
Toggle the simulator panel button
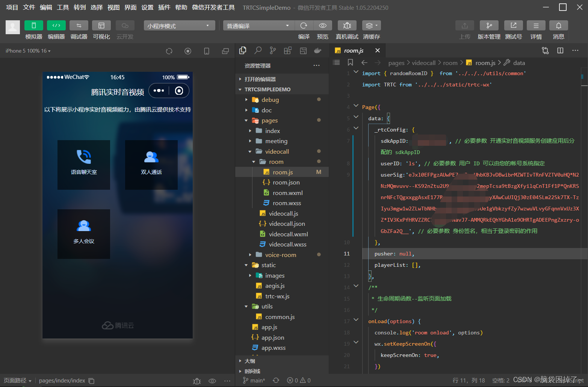point(34,25)
